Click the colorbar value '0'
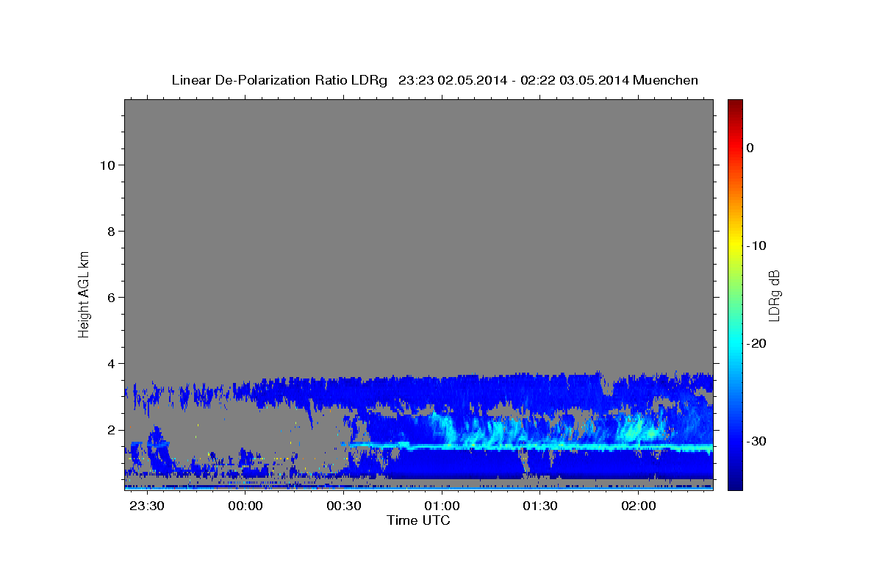The width and height of the screenshot is (882, 588). [x=750, y=148]
